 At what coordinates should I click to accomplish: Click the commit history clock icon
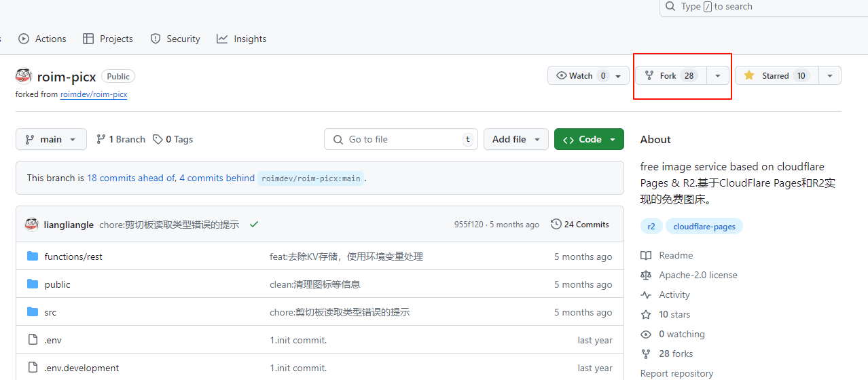click(x=556, y=225)
